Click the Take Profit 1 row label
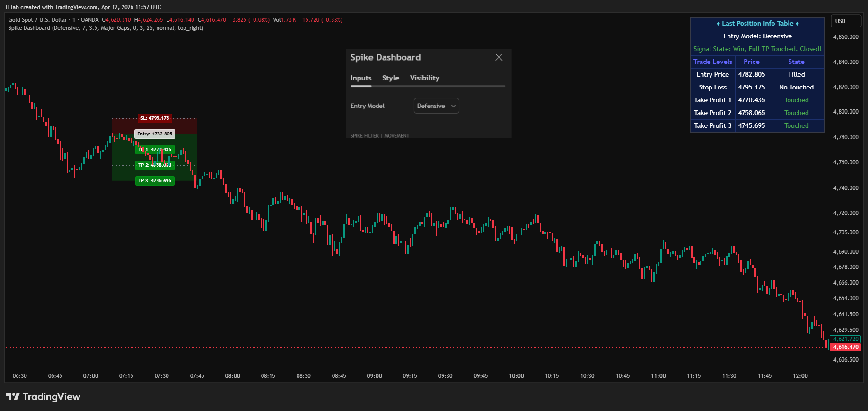This screenshot has width=868, height=411. tap(713, 100)
